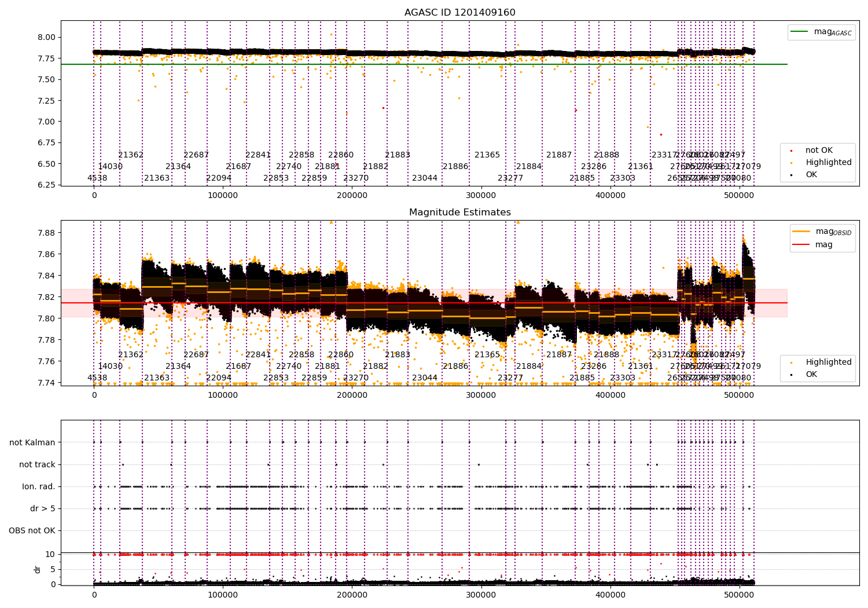Click the '10' tick on dr axis
This screenshot has width=868, height=608.
click(x=50, y=554)
